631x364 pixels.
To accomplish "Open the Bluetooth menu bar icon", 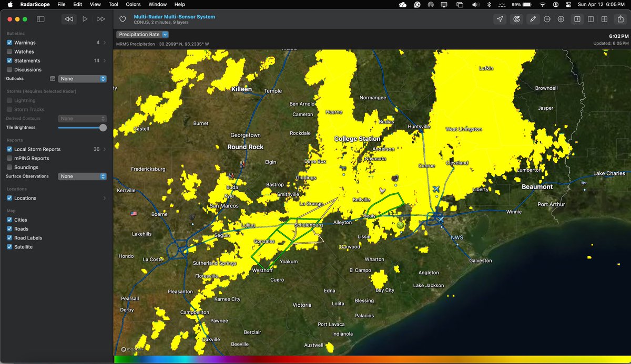I will click(488, 4).
